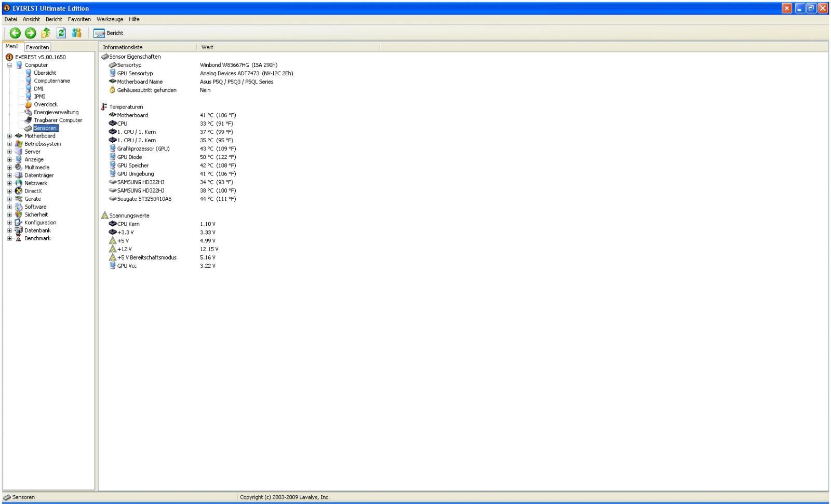Click the Datenbank tree icon
The height and width of the screenshot is (504, 831).
click(19, 230)
